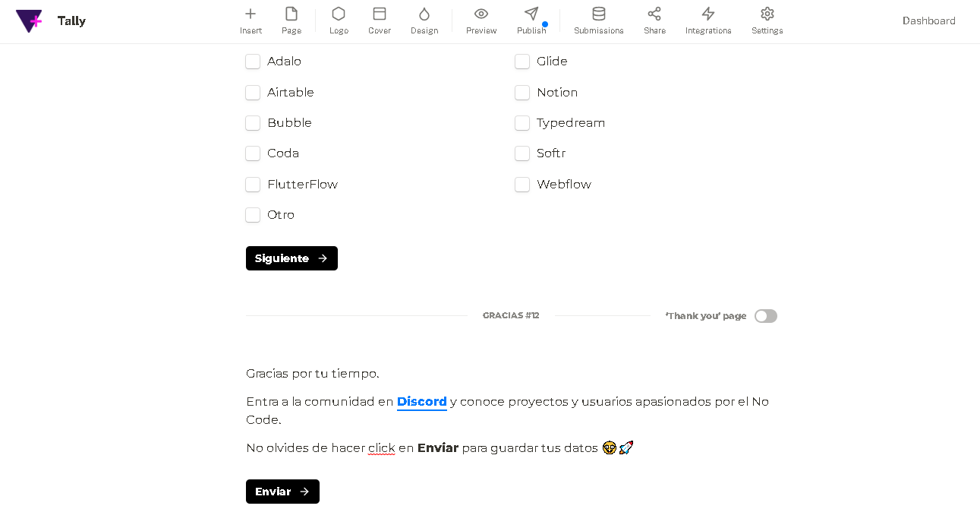This screenshot has height=528, width=980.
Task: Open the Discord link
Action: point(422,401)
